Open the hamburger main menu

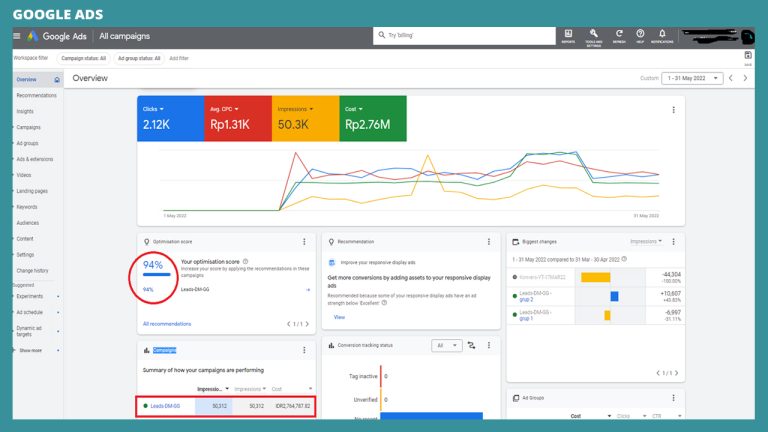[x=17, y=36]
